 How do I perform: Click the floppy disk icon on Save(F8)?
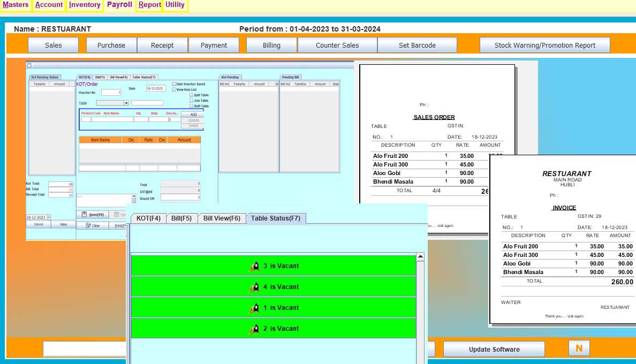(84, 214)
